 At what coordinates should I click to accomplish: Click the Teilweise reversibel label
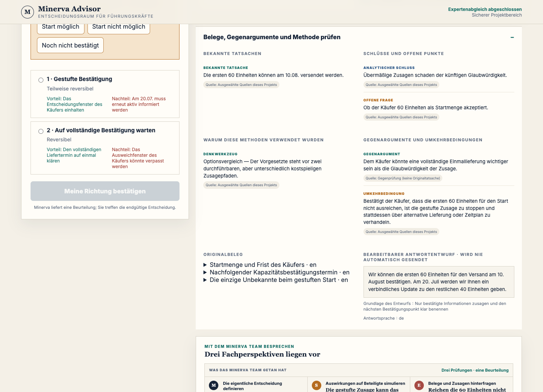point(70,89)
